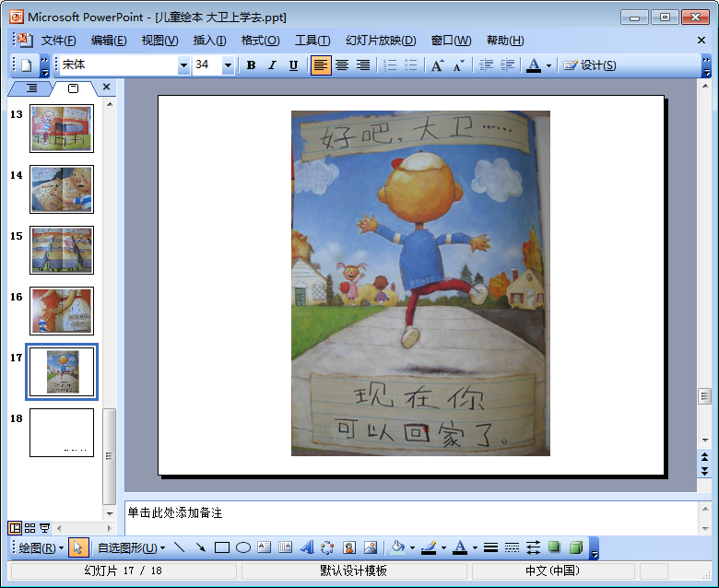Image resolution: width=719 pixels, height=588 pixels.
Task: Open the 设计(S) design pane
Action: tap(590, 65)
